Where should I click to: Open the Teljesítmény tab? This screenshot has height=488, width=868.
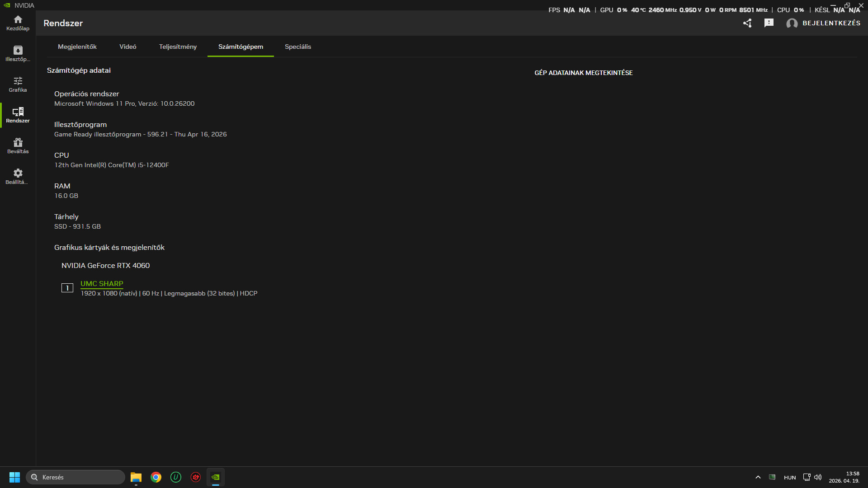(x=178, y=47)
